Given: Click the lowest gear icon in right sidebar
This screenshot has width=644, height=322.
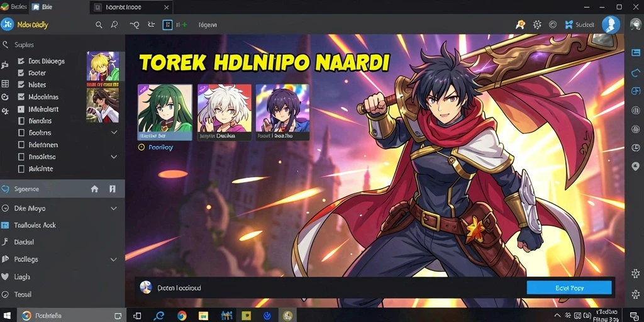Looking at the screenshot, I should [635, 294].
